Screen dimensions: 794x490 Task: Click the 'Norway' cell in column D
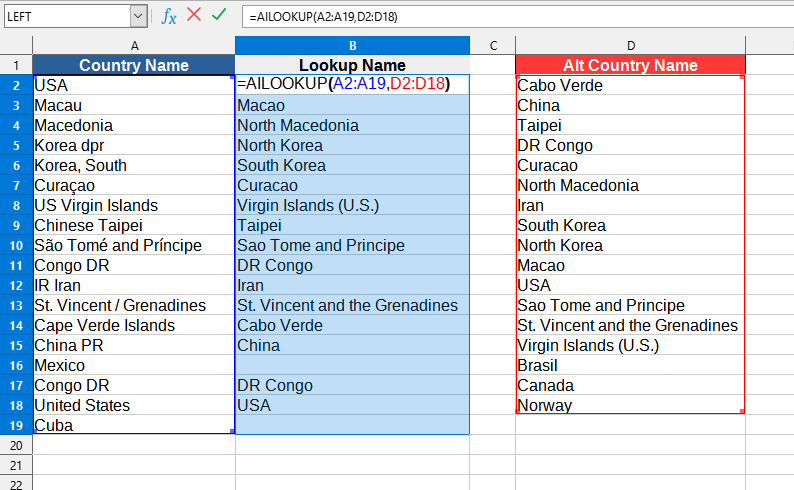coord(630,405)
